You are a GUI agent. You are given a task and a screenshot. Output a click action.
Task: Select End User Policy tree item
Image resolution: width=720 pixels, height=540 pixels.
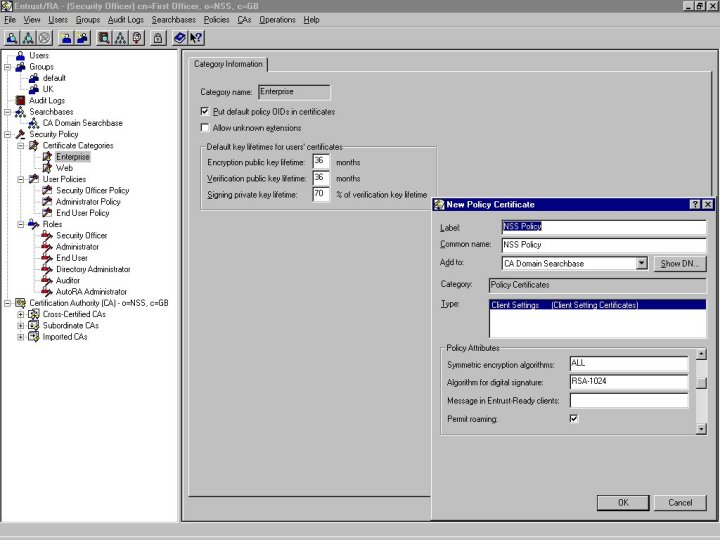pyautogui.click(x=83, y=213)
